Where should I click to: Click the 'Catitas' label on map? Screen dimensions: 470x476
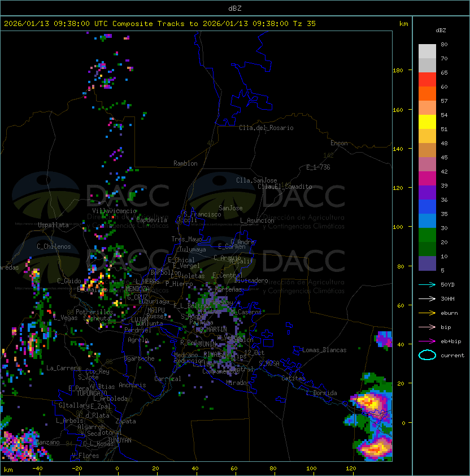pos(293,378)
